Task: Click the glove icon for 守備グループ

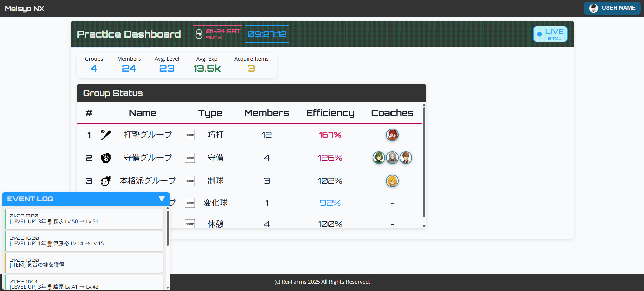Action: click(106, 158)
